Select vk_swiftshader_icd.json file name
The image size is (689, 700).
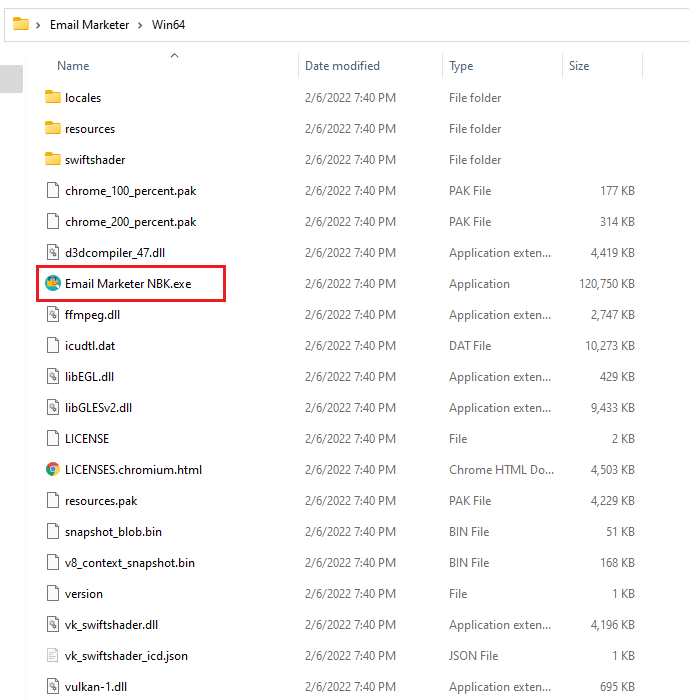[126, 656]
